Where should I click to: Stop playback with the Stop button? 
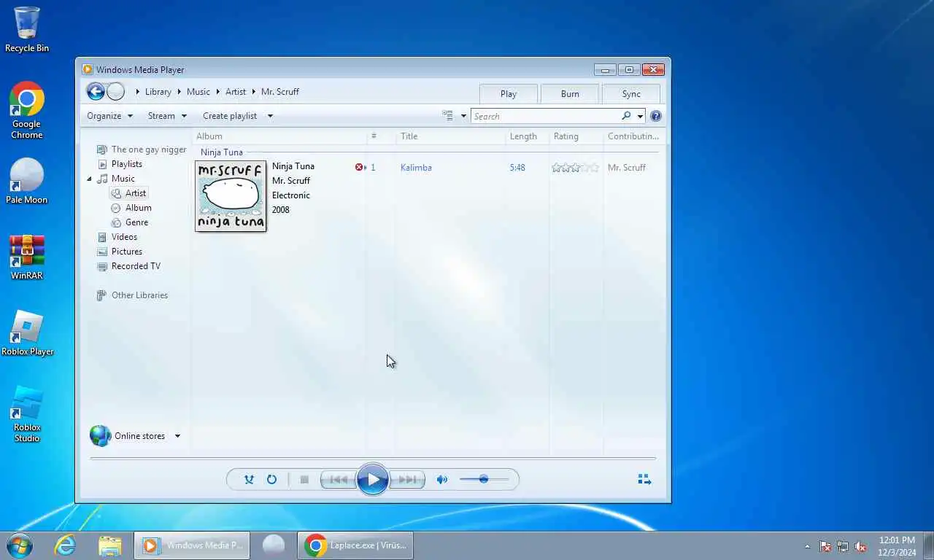click(304, 479)
